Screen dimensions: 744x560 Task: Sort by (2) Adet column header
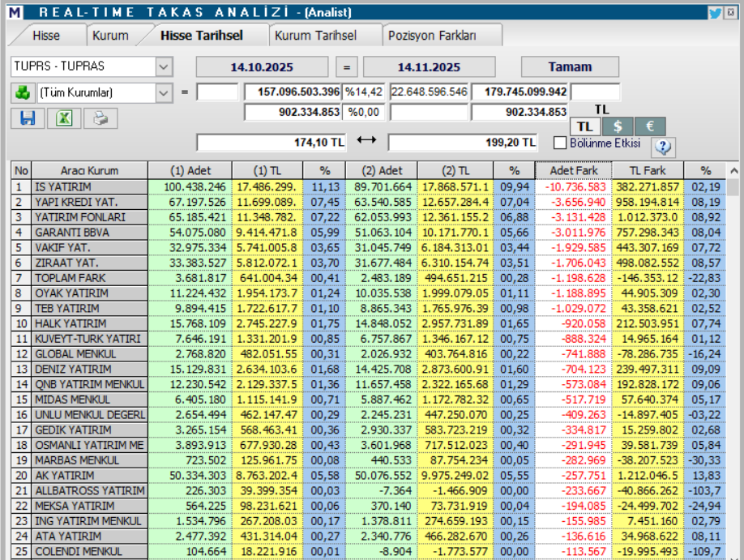382,171
